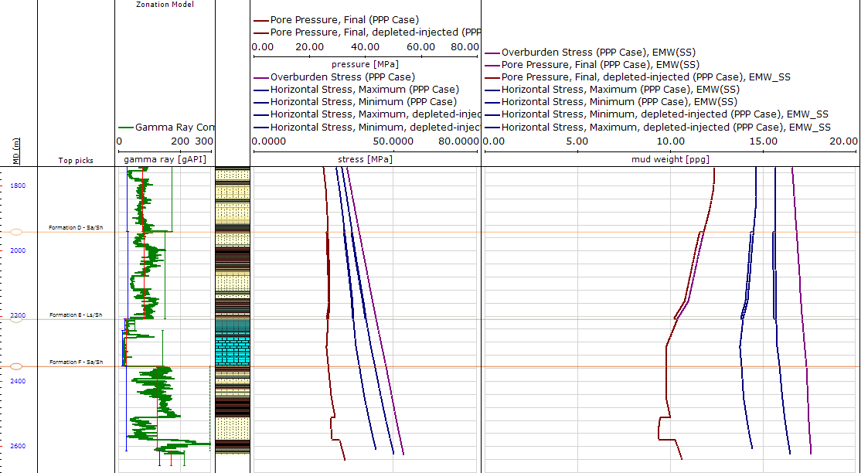Viewport: 868px width, 473px height.
Task: Select the Formation F - Sa/Sh top label
Action: pyautogui.click(x=76, y=362)
